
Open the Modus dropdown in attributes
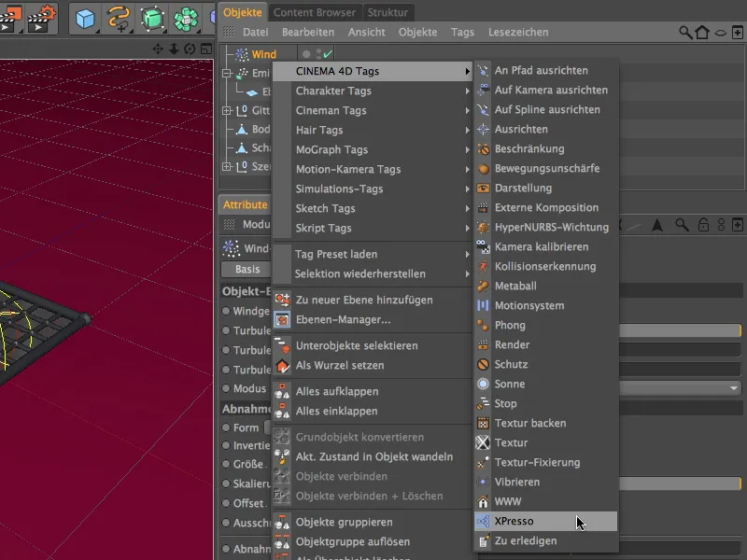point(681,388)
